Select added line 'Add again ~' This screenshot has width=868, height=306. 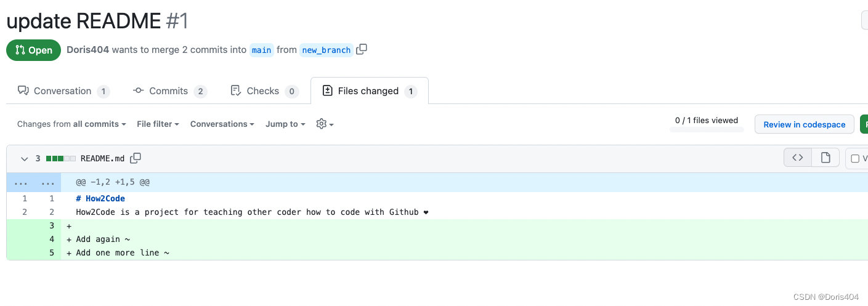(103, 239)
